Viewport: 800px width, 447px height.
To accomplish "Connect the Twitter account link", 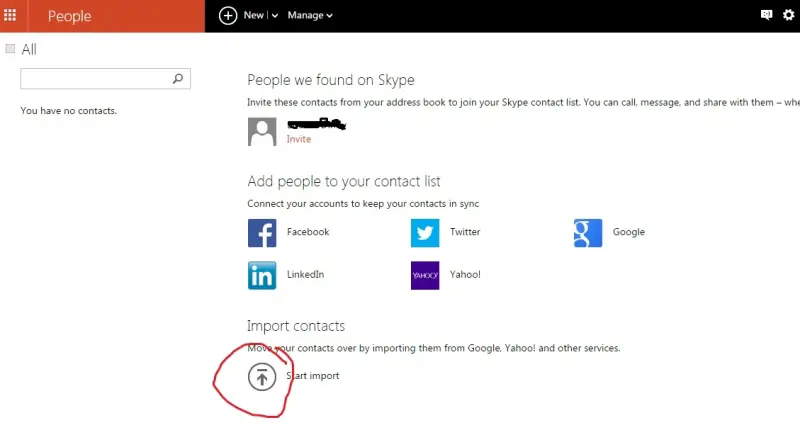I will point(465,232).
